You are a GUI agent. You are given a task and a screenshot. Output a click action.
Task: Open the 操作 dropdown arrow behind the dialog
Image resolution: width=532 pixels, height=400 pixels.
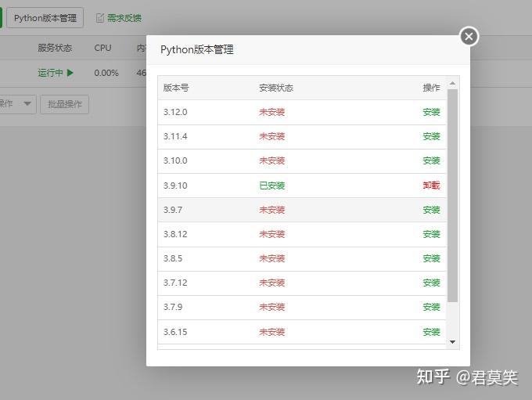coord(27,104)
